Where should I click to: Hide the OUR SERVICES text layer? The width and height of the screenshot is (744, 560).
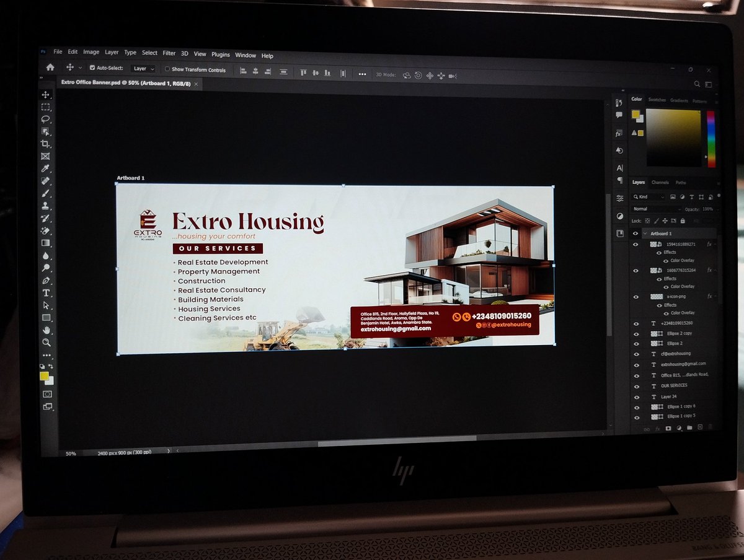tap(636, 386)
